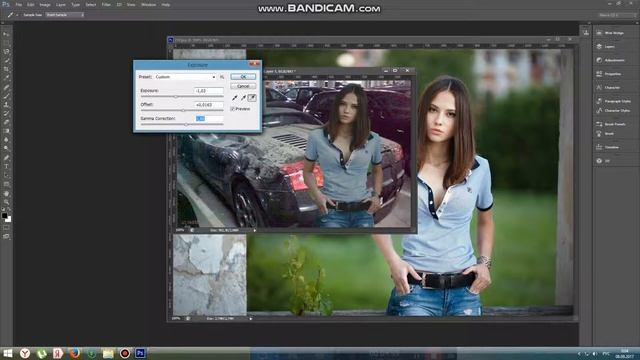Click the Gamma Correction slider handle
This screenshot has height=360, width=640.
click(186, 124)
